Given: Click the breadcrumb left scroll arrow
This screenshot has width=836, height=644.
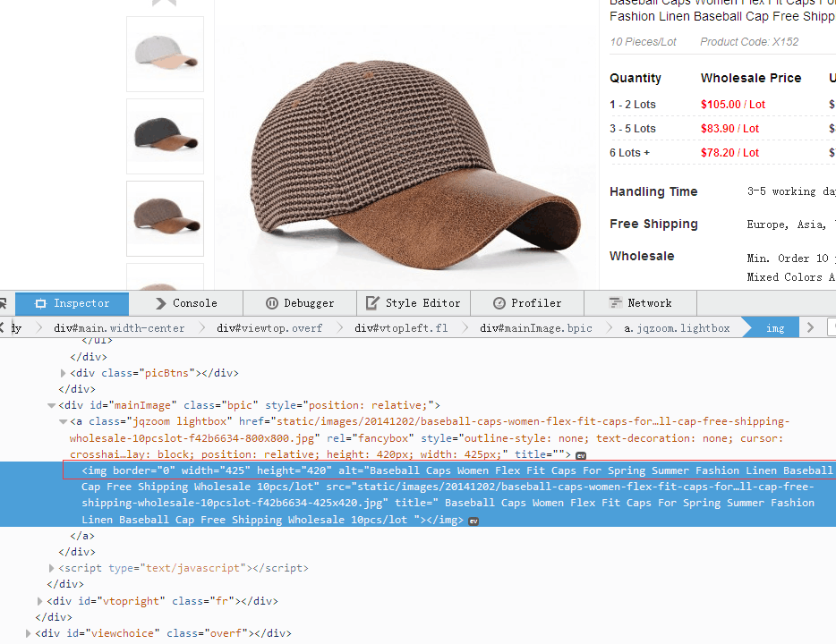Looking at the screenshot, I should tap(3, 327).
